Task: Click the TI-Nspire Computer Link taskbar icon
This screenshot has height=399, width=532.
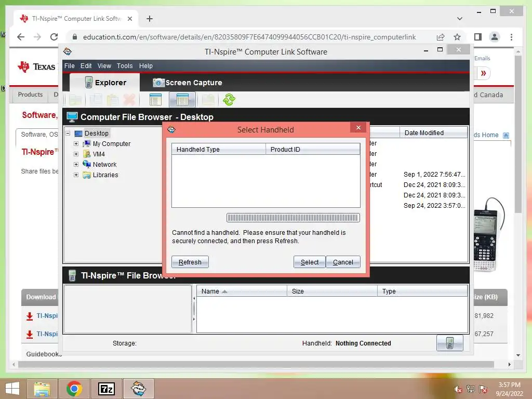Action: click(139, 389)
